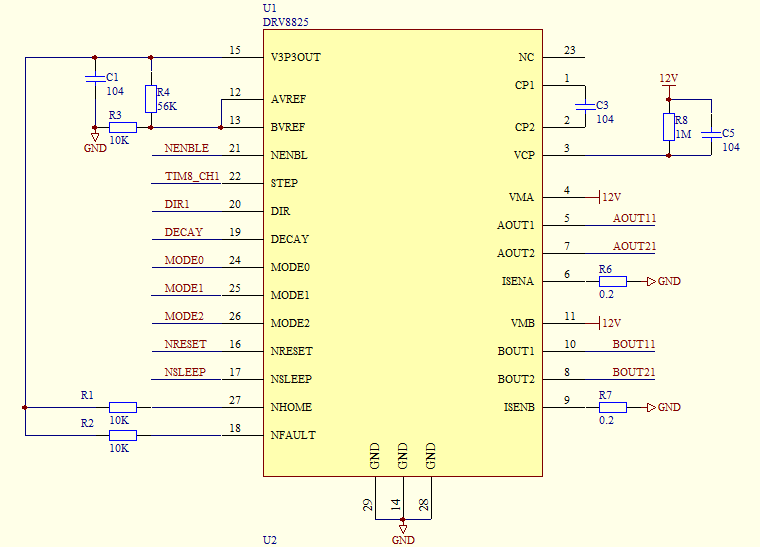760x547 pixels.
Task: Click the BOUT2 pin name
Action: click(516, 379)
